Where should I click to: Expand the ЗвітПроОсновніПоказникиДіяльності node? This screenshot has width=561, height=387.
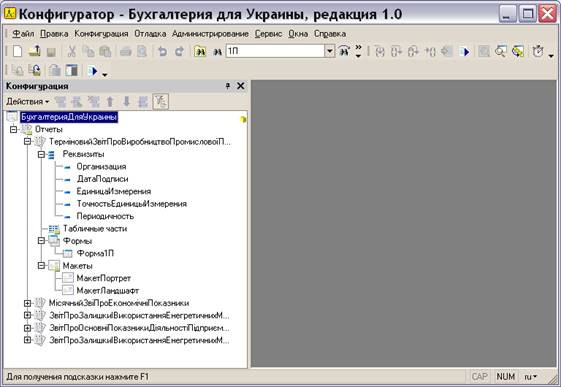[27, 328]
